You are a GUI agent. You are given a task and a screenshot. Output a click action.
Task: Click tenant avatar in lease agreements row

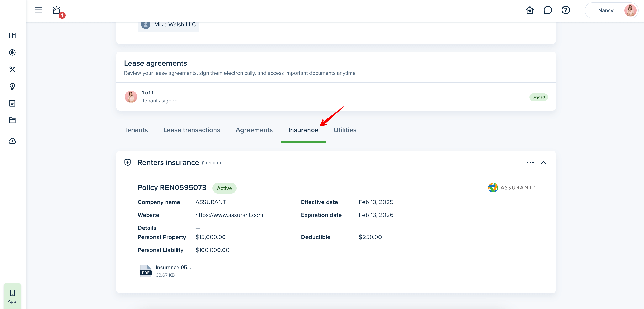click(131, 97)
